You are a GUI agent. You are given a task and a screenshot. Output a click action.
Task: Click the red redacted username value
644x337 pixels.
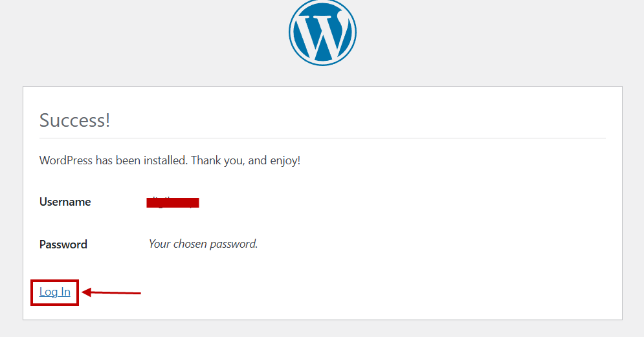173,202
